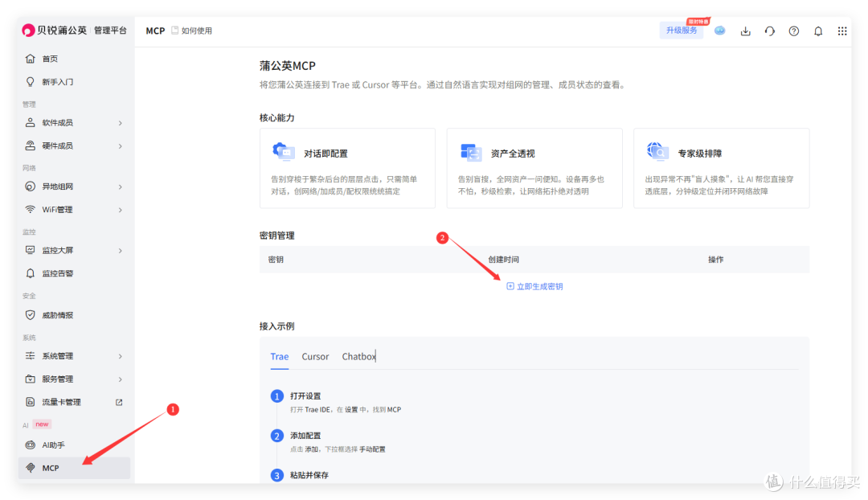
Task: Click the 新手入门 lightbulb icon
Action: 31,82
